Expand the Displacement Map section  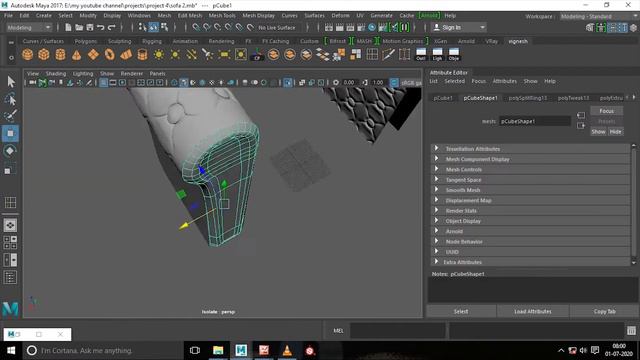pyautogui.click(x=531, y=200)
